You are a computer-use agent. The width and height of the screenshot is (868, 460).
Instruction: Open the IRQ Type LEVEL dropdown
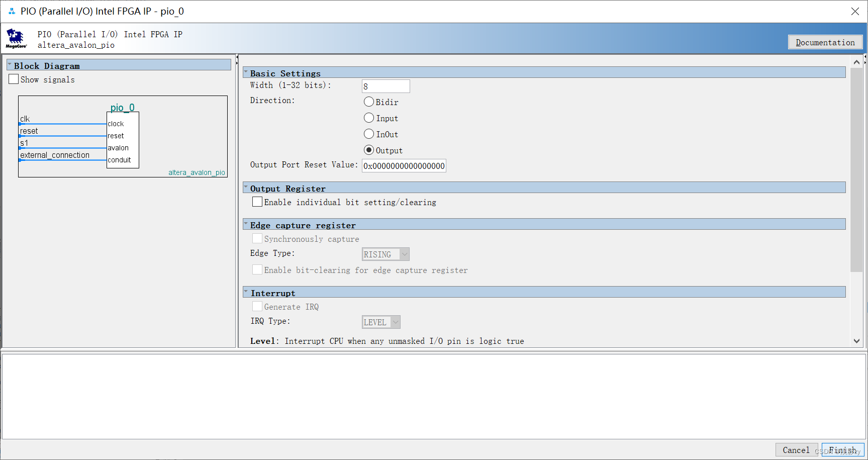pos(381,322)
